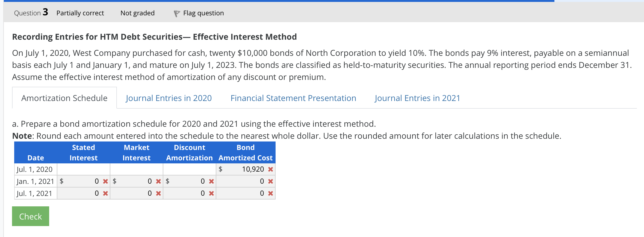
Task: Click the red X in Jan. 1, 2021 Bond Amortized Cost cell
Action: pyautogui.click(x=270, y=181)
